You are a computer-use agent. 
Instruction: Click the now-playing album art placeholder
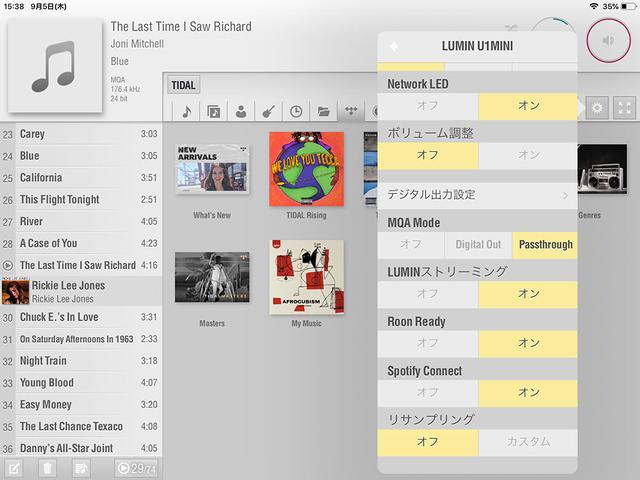tap(55, 65)
